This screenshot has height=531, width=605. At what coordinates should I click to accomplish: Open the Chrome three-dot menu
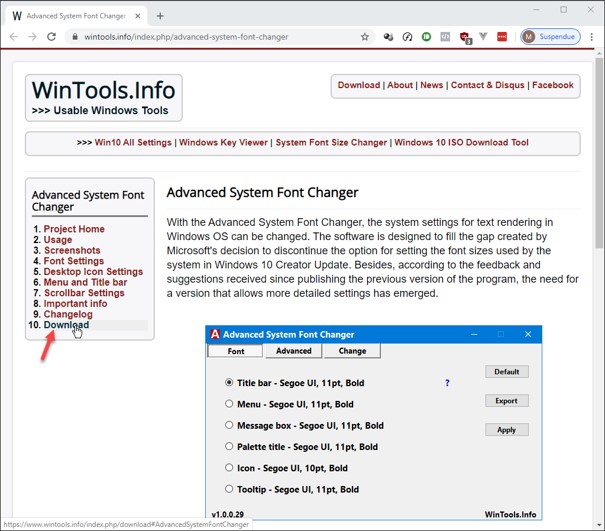coord(592,37)
